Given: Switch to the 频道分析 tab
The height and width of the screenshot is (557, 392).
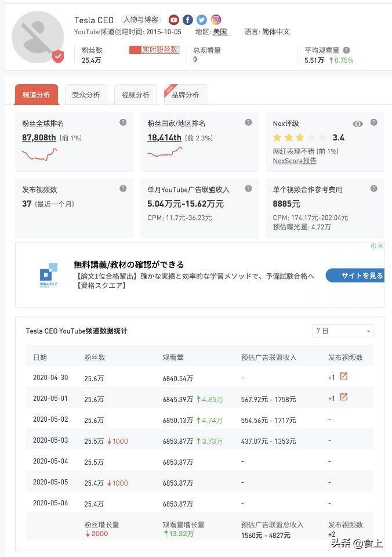Looking at the screenshot, I should pos(36,95).
